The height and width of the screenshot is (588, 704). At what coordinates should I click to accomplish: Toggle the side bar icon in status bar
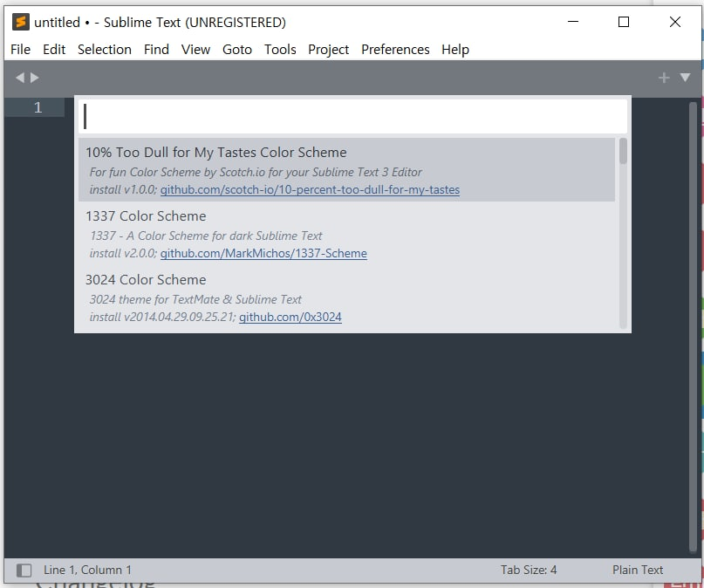pyautogui.click(x=24, y=571)
